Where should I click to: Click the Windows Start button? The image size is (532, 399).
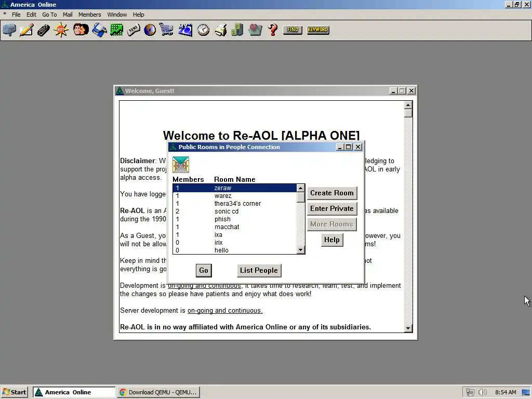[15, 392]
